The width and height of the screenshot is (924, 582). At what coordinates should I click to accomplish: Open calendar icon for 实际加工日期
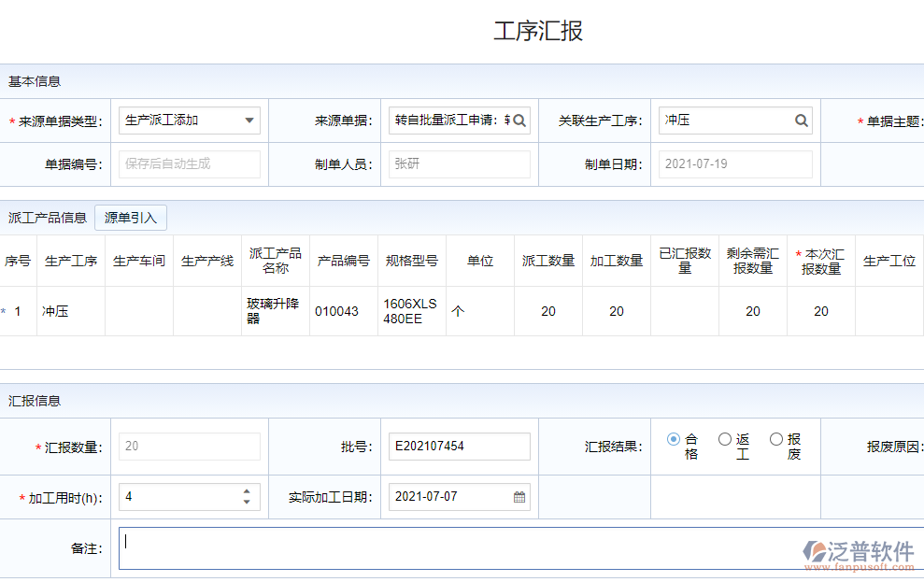pyautogui.click(x=519, y=496)
